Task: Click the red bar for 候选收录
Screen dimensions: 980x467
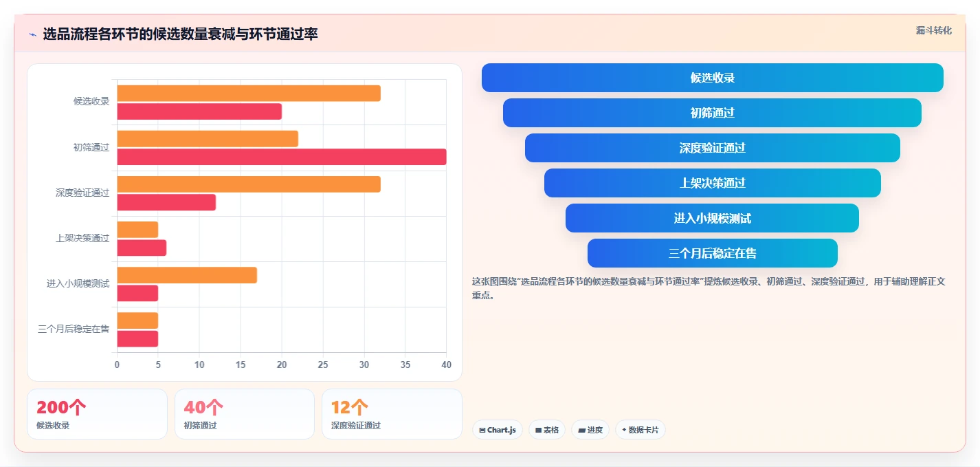Action: 199,111
